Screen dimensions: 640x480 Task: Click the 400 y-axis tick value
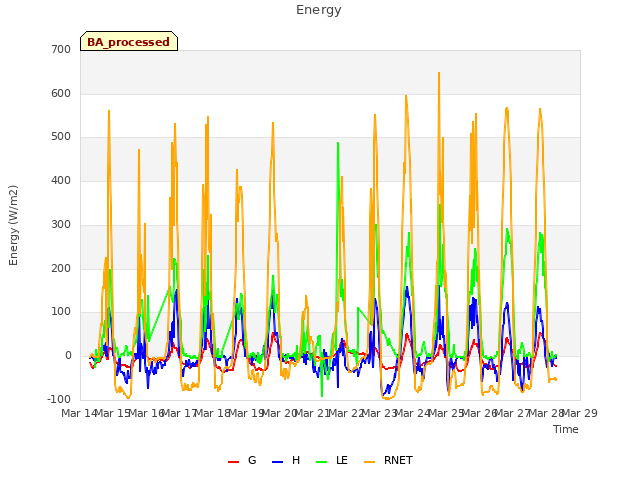coord(61,180)
